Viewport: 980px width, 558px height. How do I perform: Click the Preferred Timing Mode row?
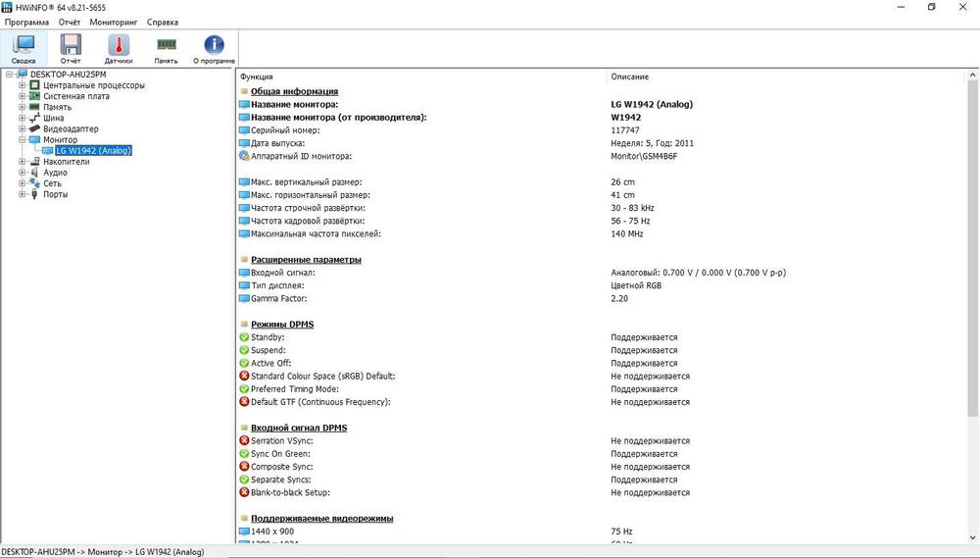(x=294, y=389)
